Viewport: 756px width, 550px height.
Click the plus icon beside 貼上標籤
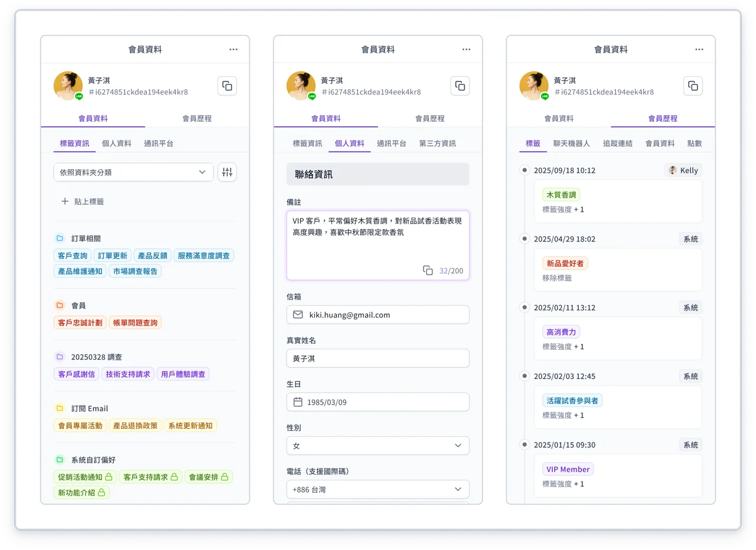65,201
